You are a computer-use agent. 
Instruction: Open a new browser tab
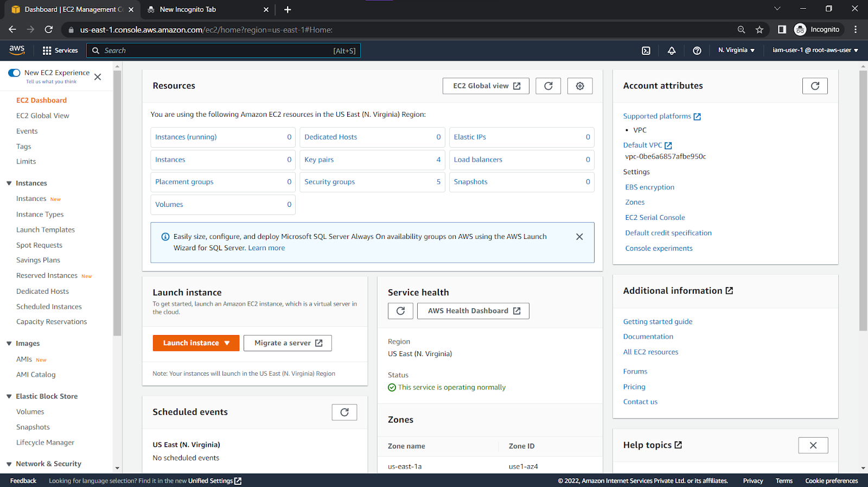(288, 9)
